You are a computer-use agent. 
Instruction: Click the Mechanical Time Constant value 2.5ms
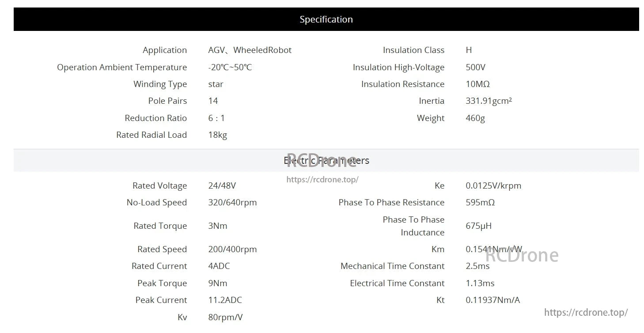tap(477, 266)
